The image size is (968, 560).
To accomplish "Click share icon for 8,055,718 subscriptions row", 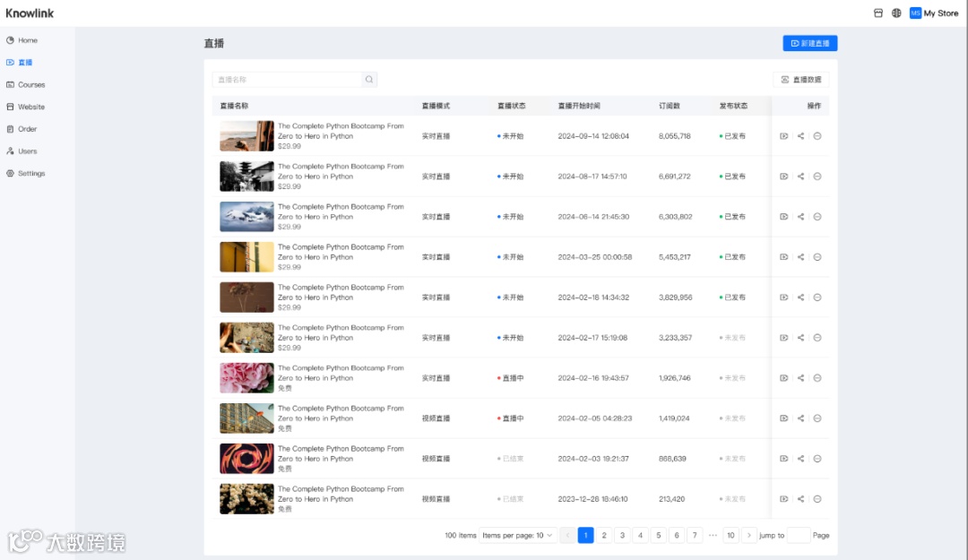I will pyautogui.click(x=800, y=136).
